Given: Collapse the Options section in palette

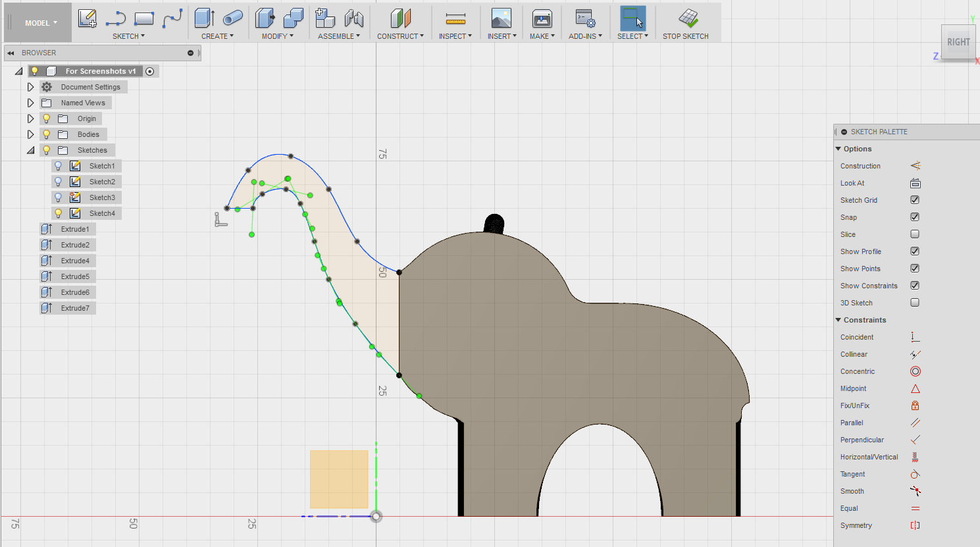Looking at the screenshot, I should 838,149.
